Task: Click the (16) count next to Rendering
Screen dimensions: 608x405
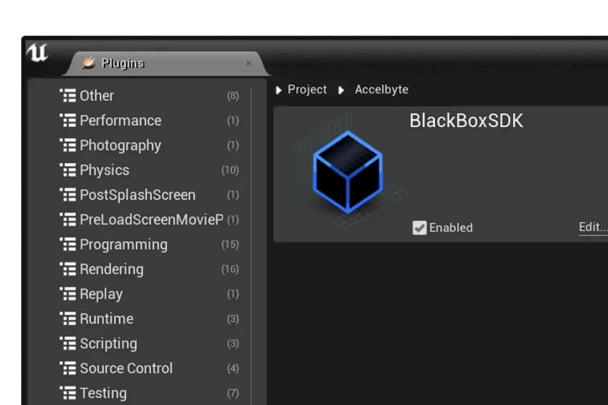Action: point(230,269)
